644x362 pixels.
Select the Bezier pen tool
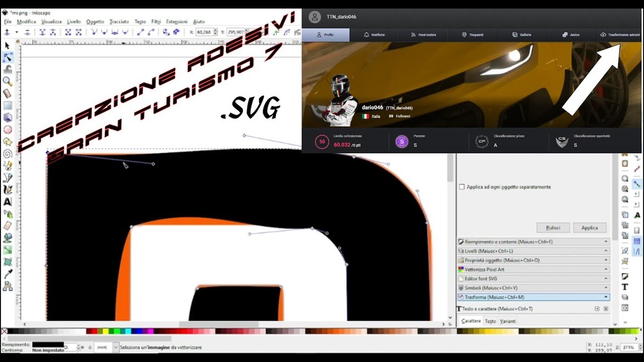7,177
